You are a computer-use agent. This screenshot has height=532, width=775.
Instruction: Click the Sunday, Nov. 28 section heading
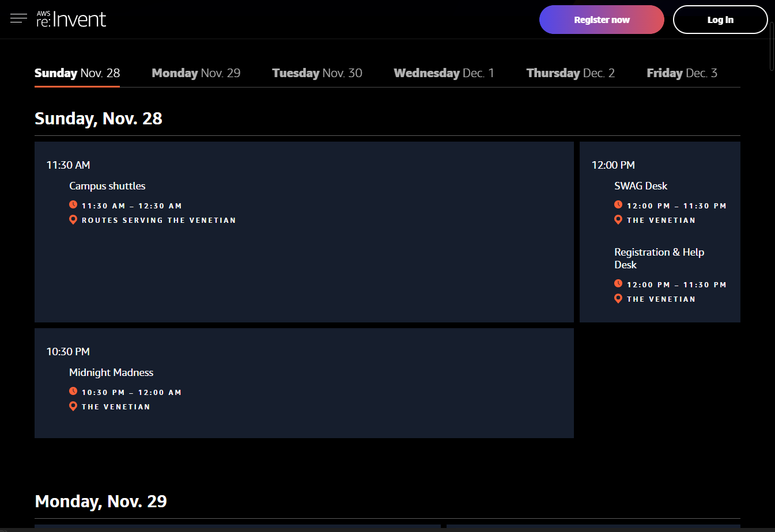tap(99, 119)
